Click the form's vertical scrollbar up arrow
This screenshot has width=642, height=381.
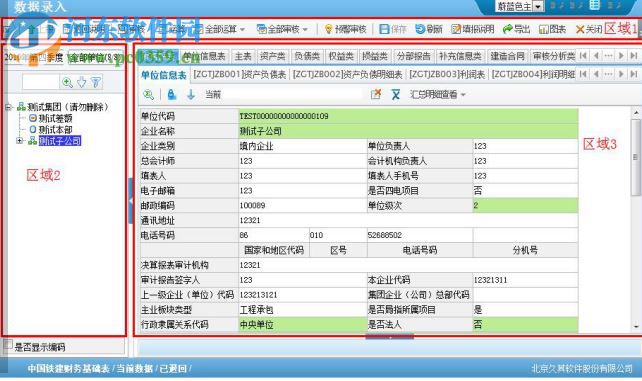[636, 112]
